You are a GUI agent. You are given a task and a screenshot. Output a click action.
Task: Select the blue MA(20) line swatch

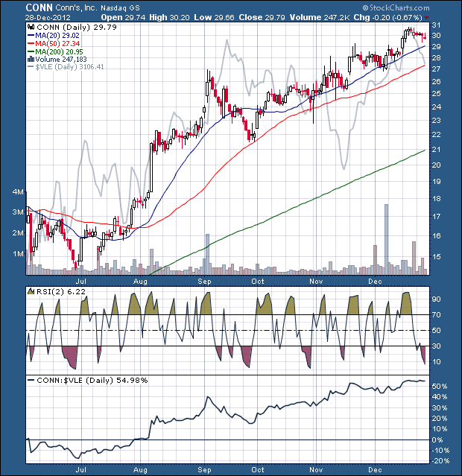31,36
